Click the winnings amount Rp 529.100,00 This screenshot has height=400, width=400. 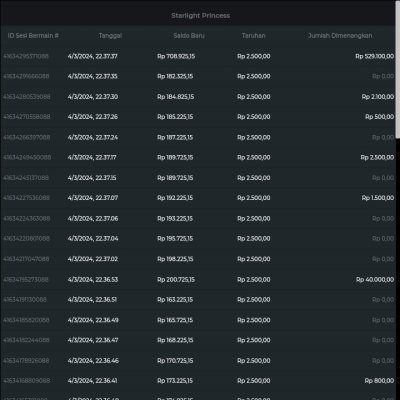click(375, 56)
